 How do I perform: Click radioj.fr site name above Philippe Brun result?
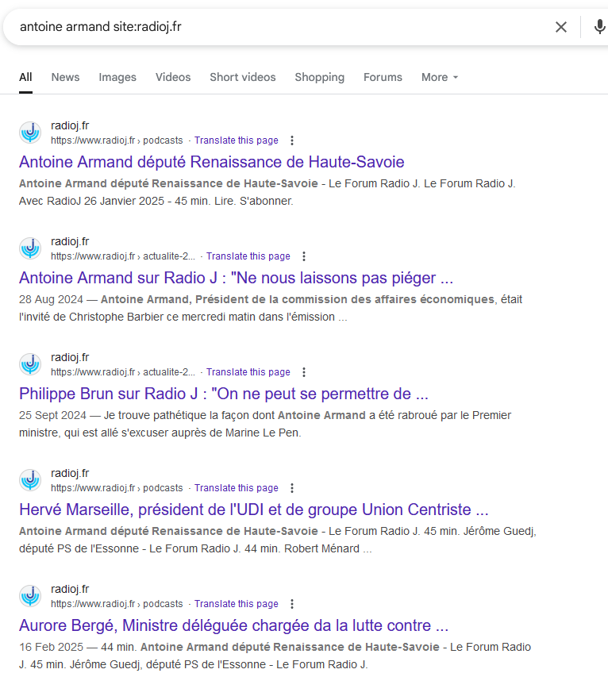[x=70, y=358]
